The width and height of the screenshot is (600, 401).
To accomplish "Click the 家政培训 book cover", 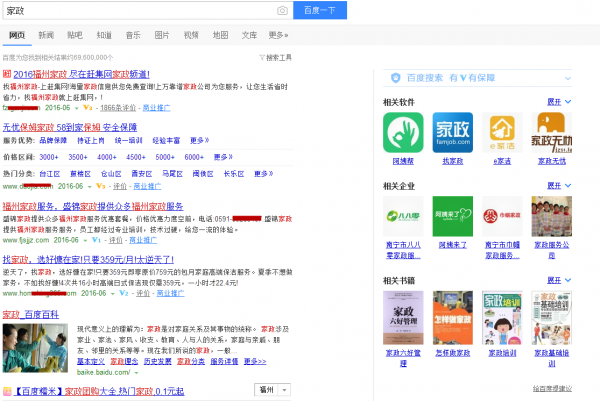I will click(x=502, y=318).
